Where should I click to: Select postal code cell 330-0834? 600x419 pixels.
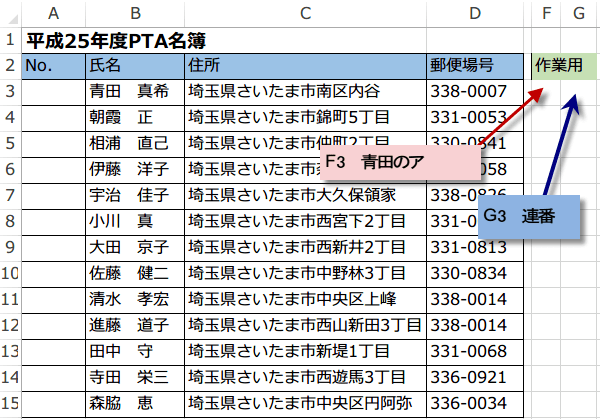pyautogui.click(x=475, y=274)
